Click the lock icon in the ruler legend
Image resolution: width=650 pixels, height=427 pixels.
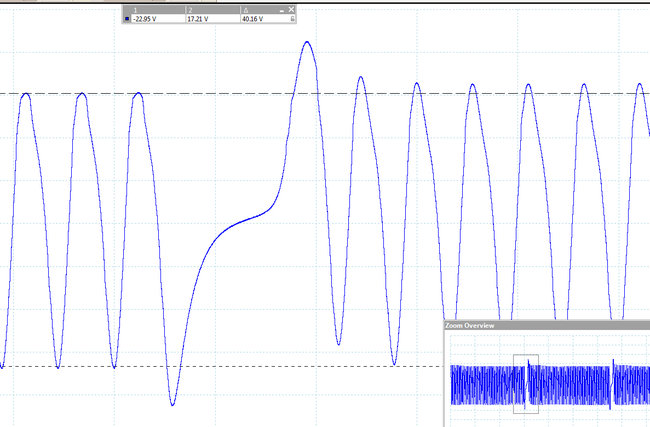292,19
